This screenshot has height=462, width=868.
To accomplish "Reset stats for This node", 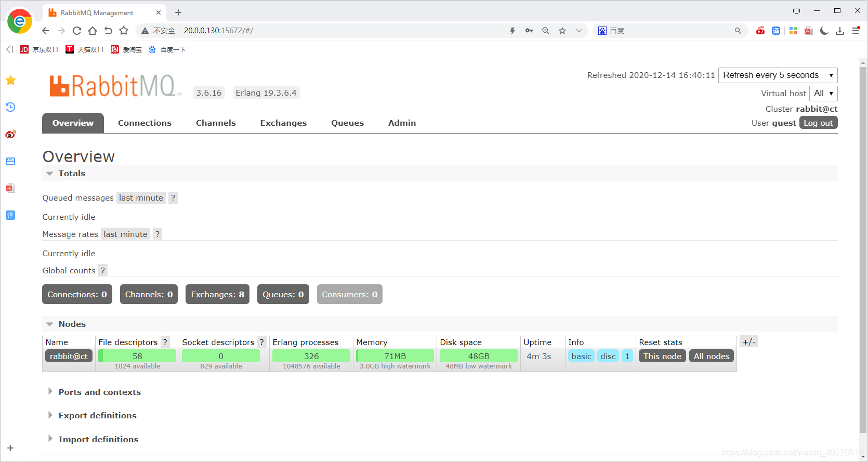I will pyautogui.click(x=662, y=356).
